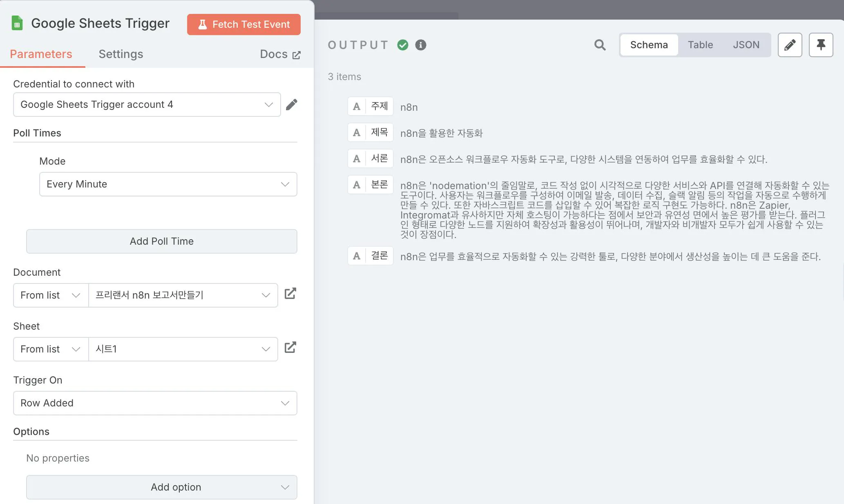Click the Fetch Test Event button
Viewport: 844px width, 504px height.
click(243, 25)
